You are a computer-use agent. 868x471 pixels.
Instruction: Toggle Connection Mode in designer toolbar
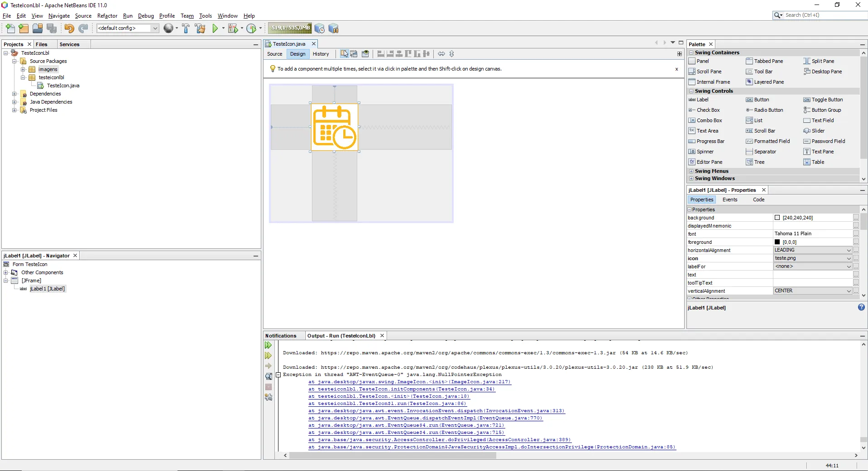pyautogui.click(x=354, y=54)
